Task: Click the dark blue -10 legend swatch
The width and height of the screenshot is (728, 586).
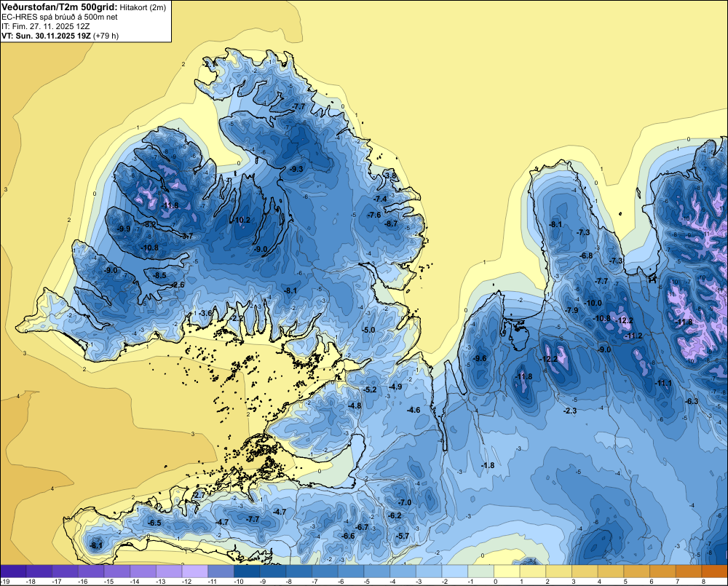Action: (247, 571)
